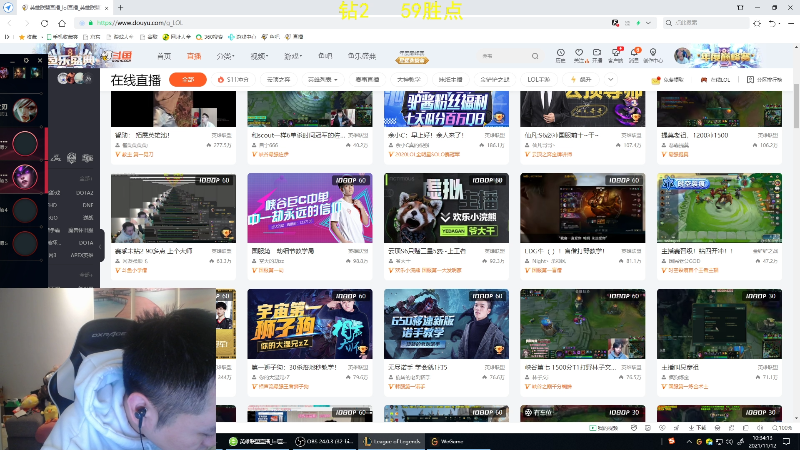Open Windows notification center
Image resolution: width=800 pixels, height=450 pixels.
[786, 441]
